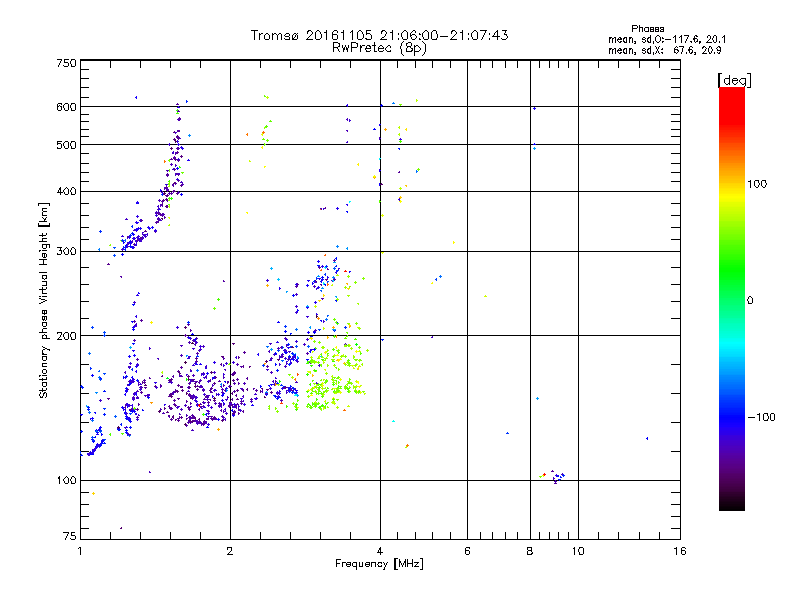This screenshot has height=600, width=800.
Task: Click the colorbar tick label '100'
Action: (757, 184)
